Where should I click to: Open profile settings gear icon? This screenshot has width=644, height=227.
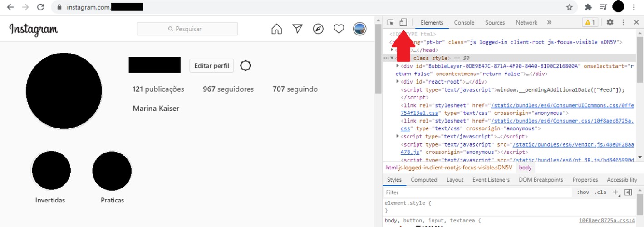(x=246, y=66)
